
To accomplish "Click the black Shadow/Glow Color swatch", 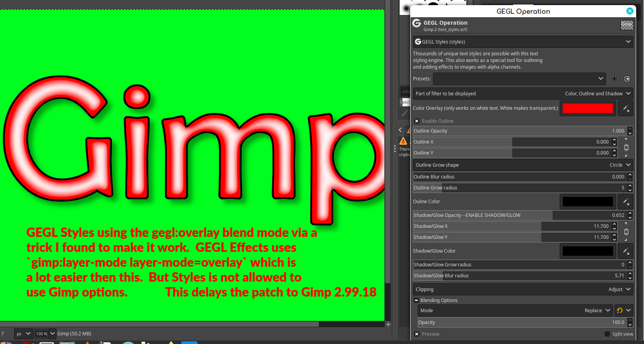I will coord(588,251).
